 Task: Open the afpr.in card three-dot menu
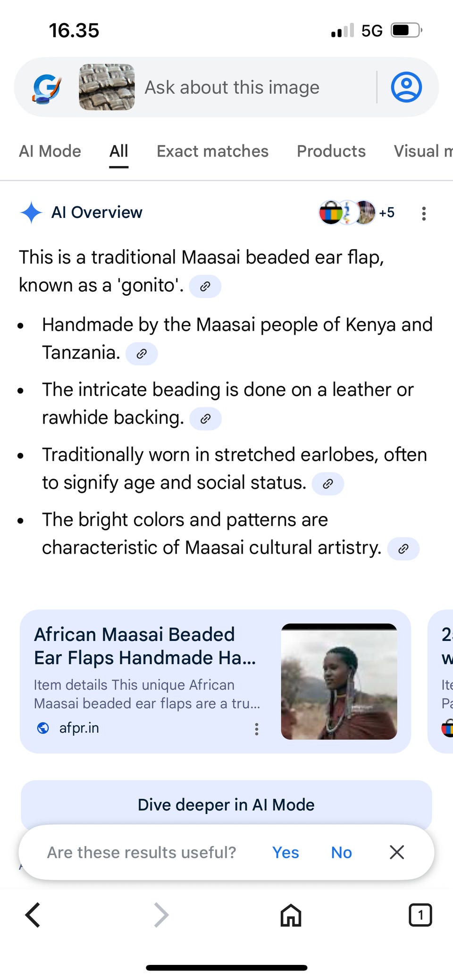[x=256, y=729]
